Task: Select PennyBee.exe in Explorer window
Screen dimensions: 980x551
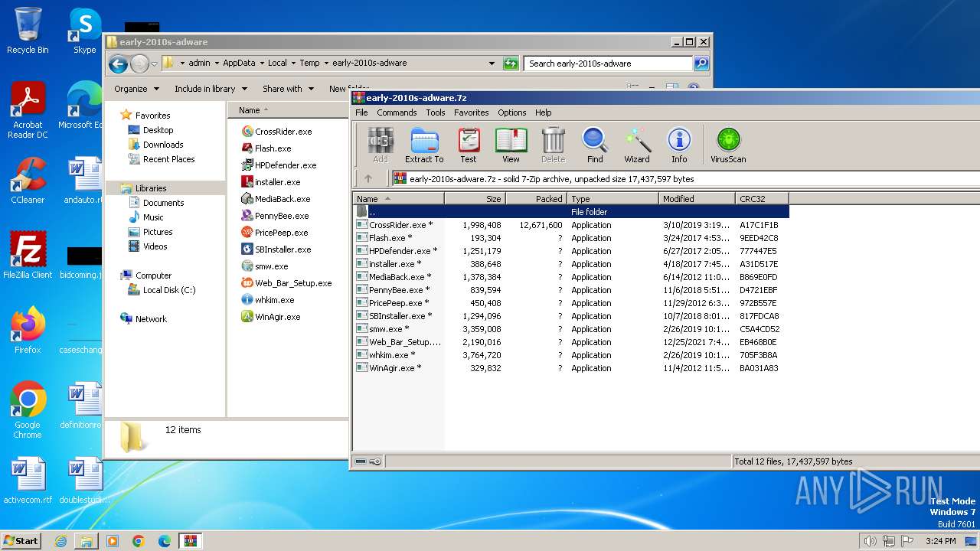Action: (x=275, y=216)
